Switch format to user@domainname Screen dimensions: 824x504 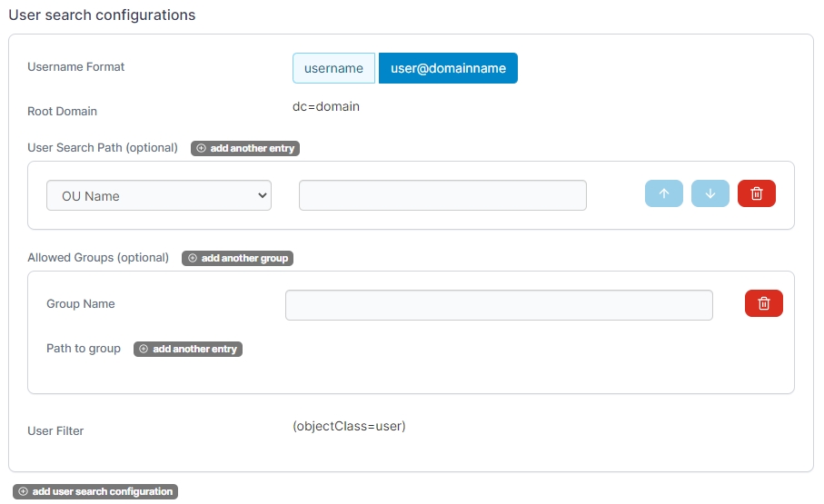448,68
